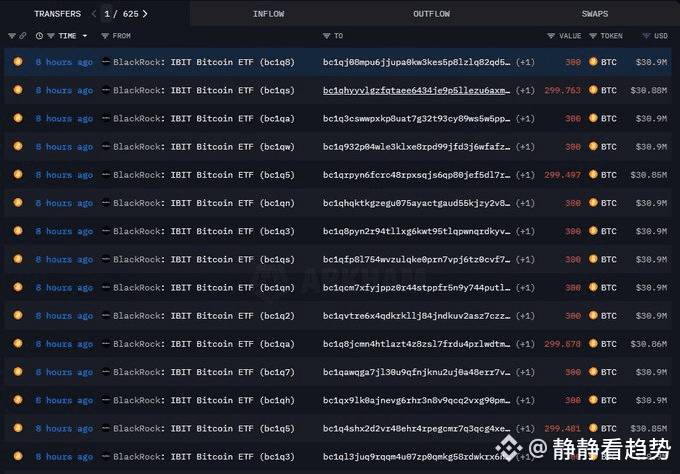Click Bitcoin chain icon in first row
The height and width of the screenshot is (474, 680).
point(17,62)
